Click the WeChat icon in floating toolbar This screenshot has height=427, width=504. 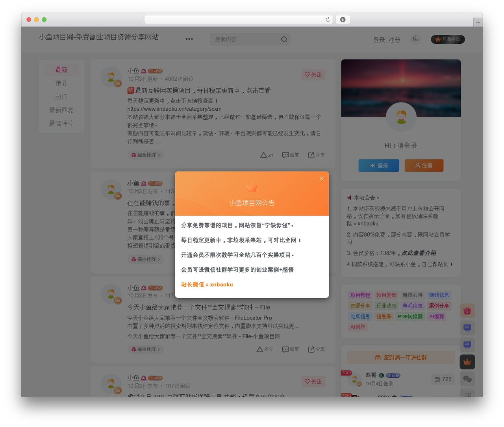(x=467, y=379)
